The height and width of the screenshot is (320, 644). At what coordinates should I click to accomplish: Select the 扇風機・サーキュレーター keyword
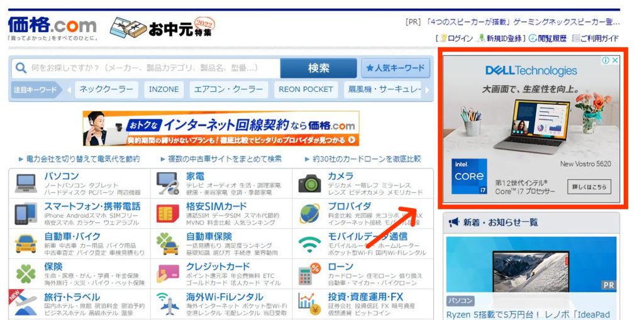[x=384, y=89]
